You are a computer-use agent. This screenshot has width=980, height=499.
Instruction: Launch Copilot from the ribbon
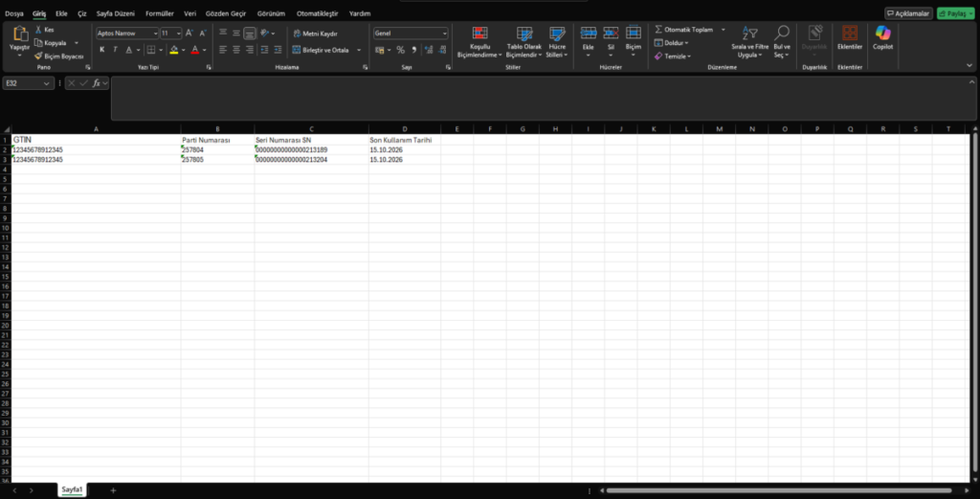(882, 37)
